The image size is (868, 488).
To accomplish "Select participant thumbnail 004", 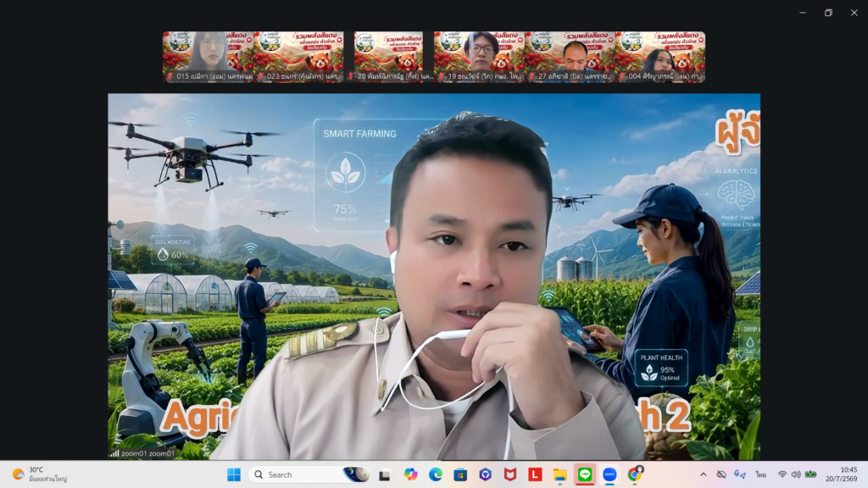I will pos(659,57).
